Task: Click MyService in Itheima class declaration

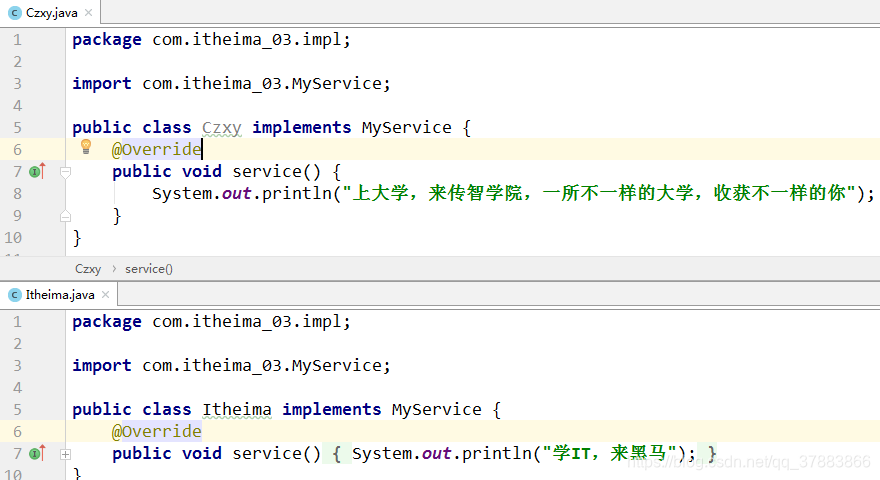Action: point(437,410)
